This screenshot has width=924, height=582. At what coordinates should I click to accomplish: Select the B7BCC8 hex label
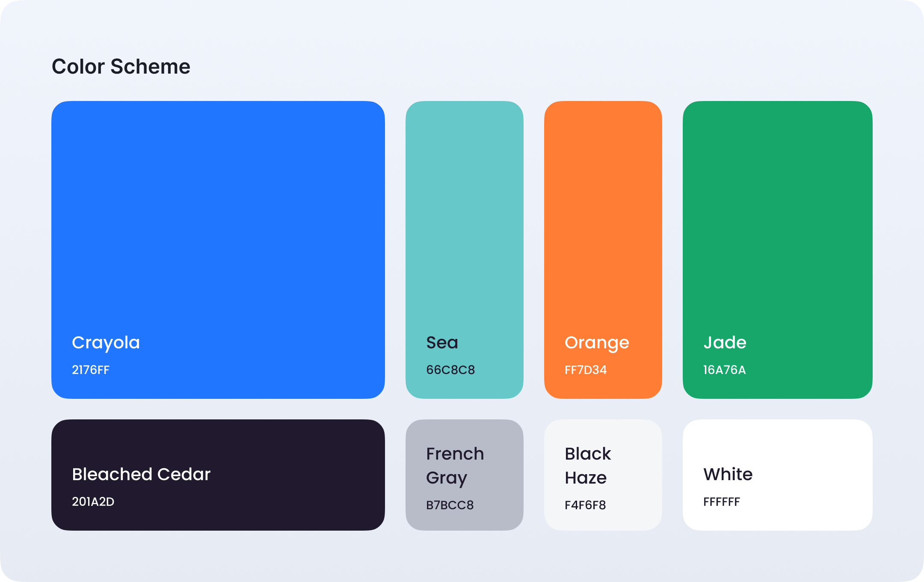pos(450,505)
